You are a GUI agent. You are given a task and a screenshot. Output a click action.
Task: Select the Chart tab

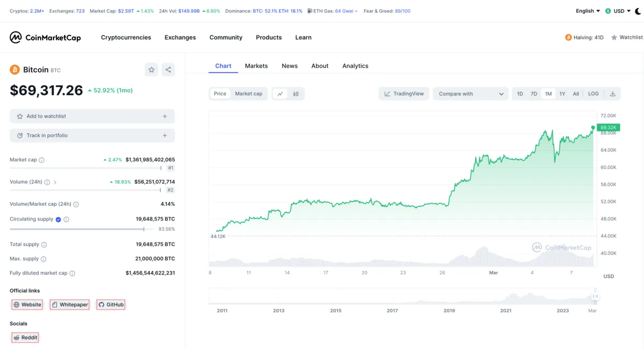click(x=223, y=66)
